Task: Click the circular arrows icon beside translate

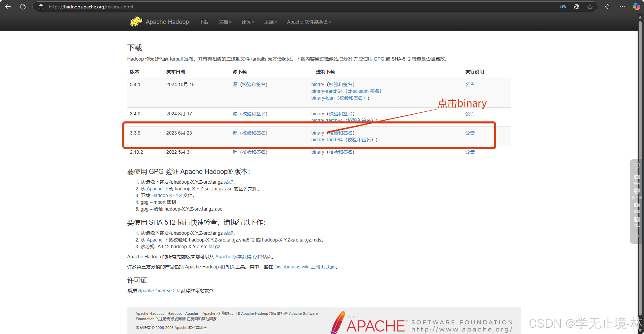Action: (x=576, y=7)
